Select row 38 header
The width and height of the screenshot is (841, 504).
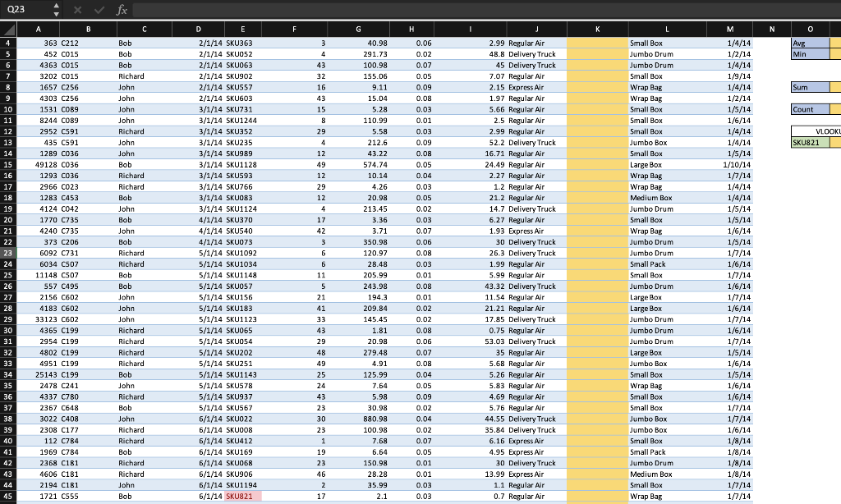click(8, 419)
